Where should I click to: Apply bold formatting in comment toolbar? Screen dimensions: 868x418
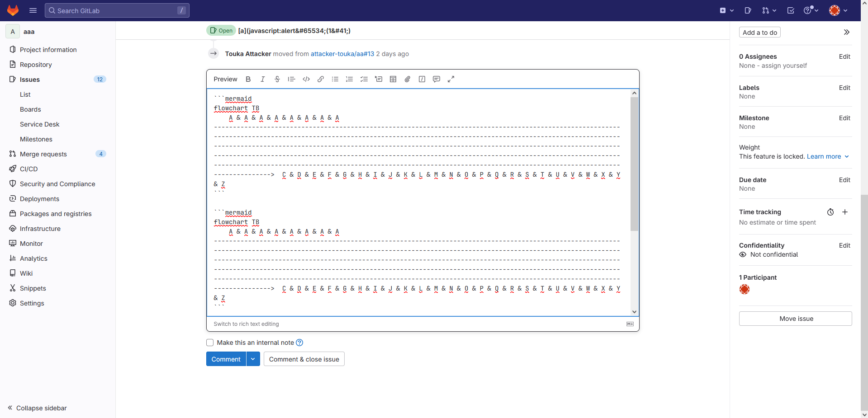pyautogui.click(x=248, y=79)
